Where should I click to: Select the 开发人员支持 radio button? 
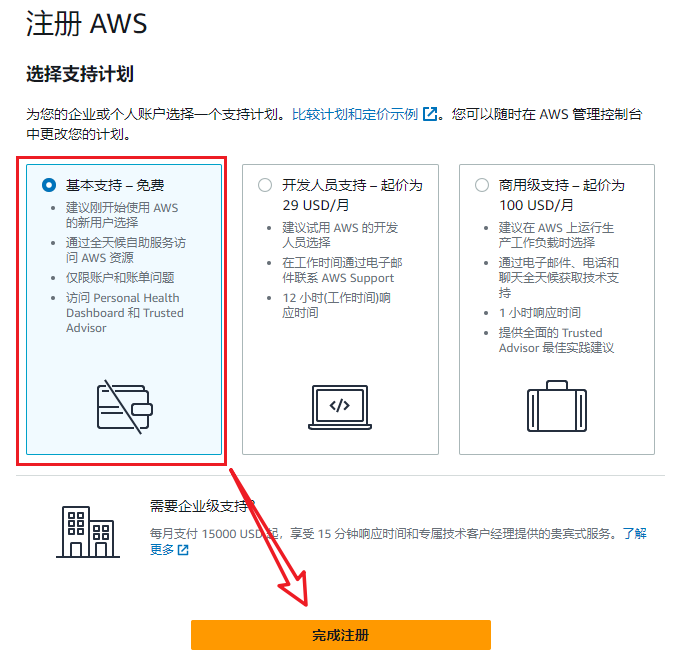coord(265,185)
